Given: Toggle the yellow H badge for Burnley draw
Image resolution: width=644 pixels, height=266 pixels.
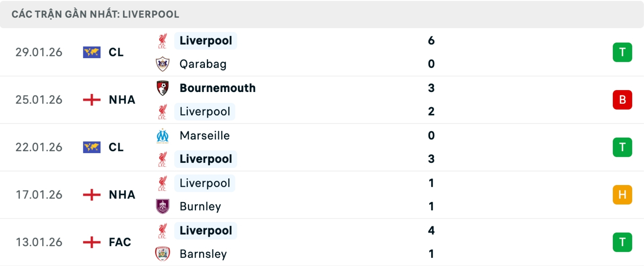Looking at the screenshot, I should point(623,194).
